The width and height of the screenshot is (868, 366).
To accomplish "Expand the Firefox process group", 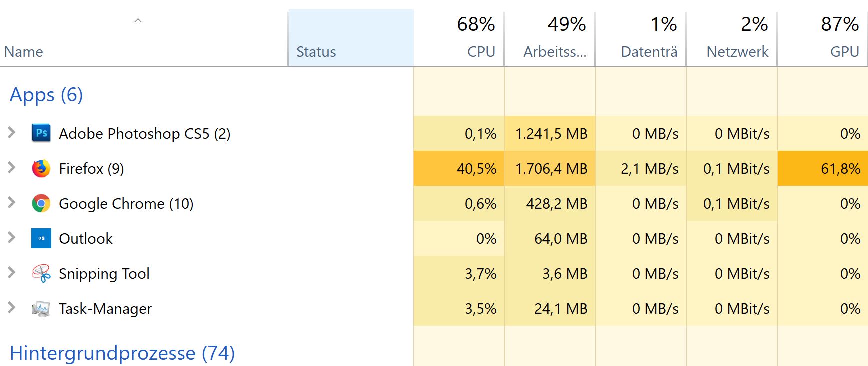I will coord(12,168).
